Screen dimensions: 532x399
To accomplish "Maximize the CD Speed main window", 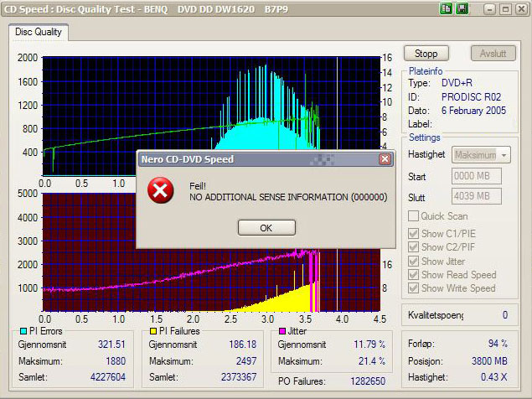I will (x=505, y=9).
